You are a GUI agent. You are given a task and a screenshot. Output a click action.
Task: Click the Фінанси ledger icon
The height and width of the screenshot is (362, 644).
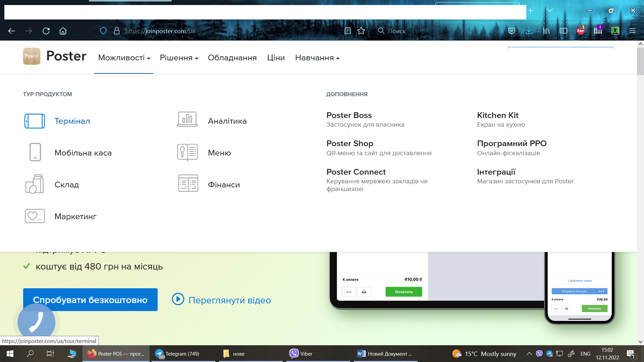click(188, 183)
